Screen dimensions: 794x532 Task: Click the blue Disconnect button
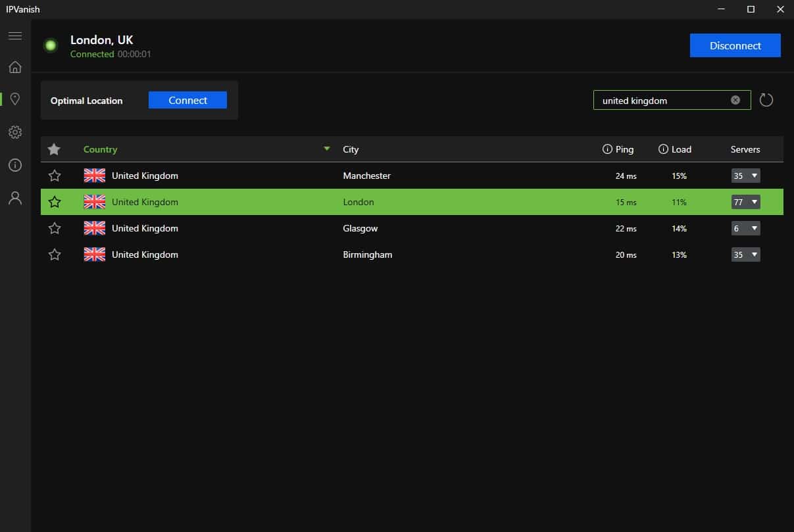(x=735, y=45)
